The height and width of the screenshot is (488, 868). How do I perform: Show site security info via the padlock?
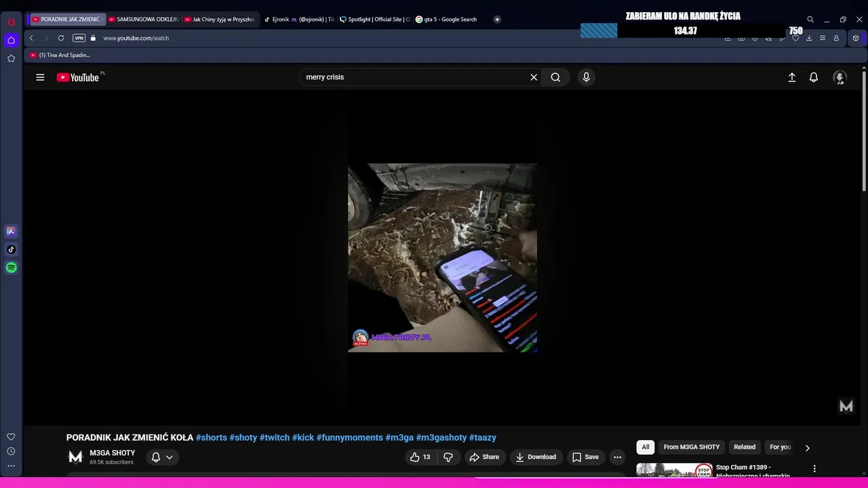(94, 38)
